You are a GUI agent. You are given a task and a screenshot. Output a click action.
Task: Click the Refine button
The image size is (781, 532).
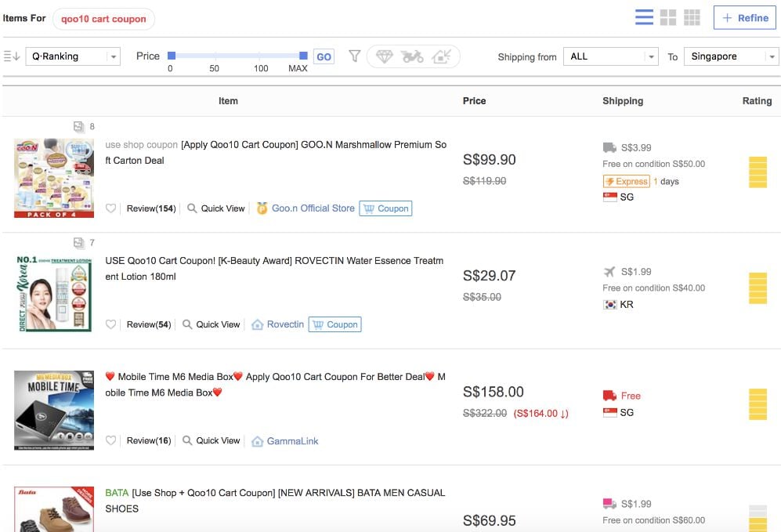745,18
